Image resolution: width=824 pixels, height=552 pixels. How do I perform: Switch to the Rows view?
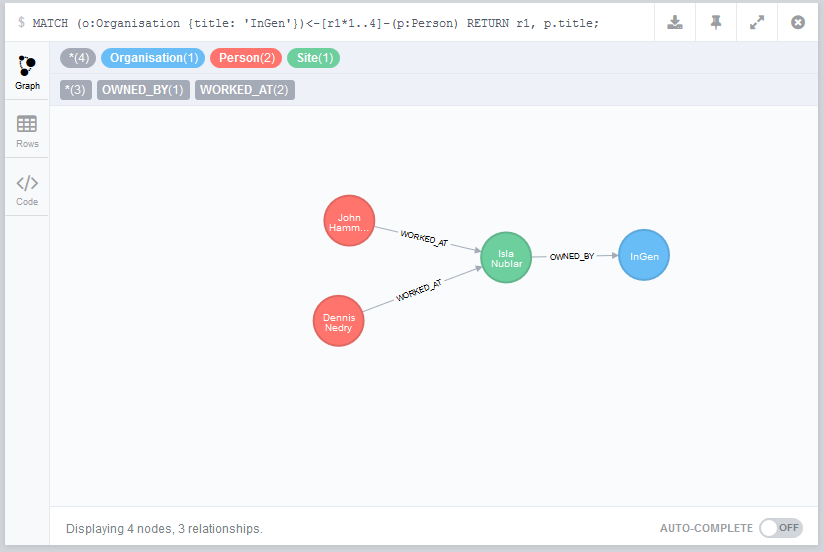coord(27,131)
